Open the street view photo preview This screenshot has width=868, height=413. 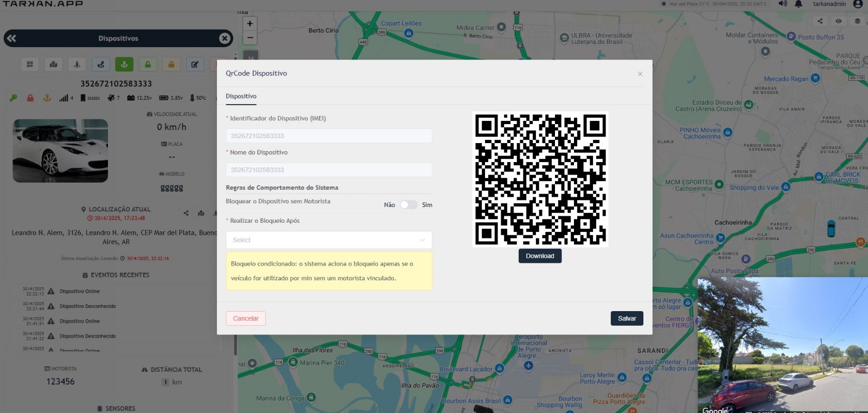pos(783,345)
